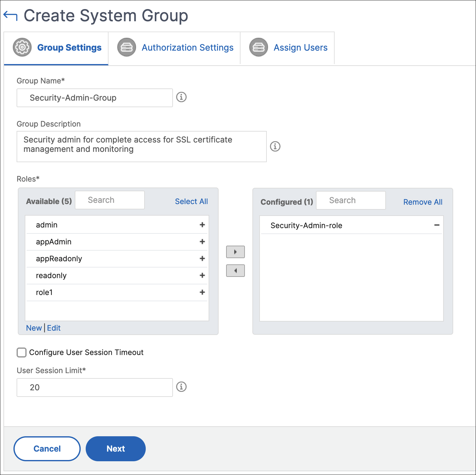Click the info icon beside Group Description
The image size is (476, 475).
(x=275, y=146)
